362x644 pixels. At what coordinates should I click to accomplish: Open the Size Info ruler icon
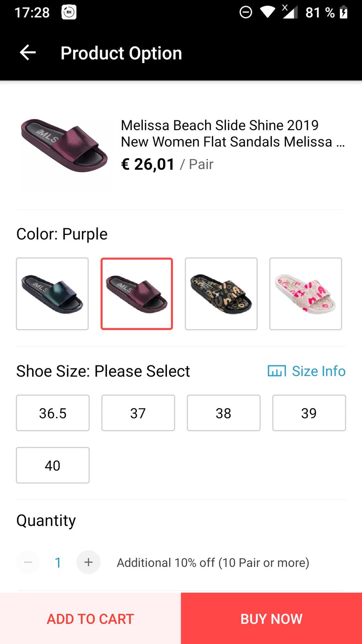277,371
